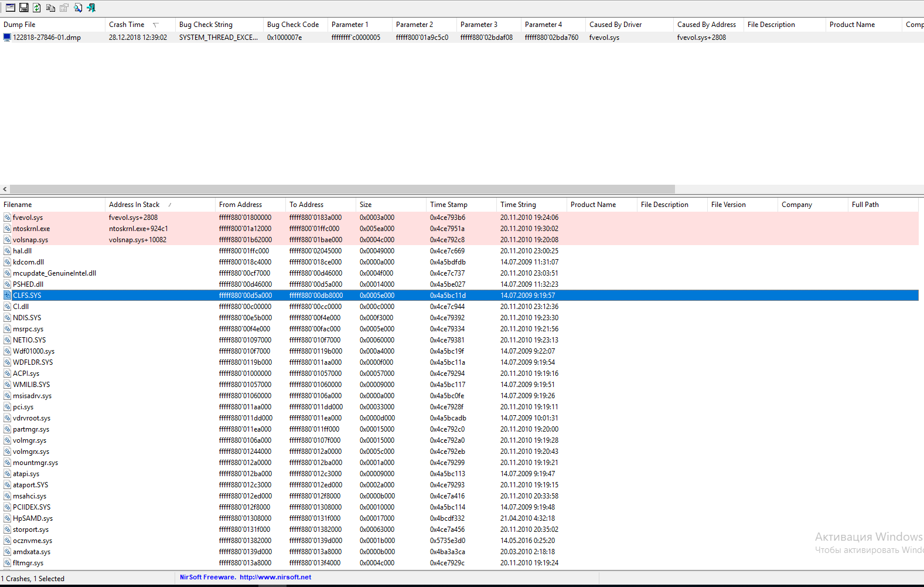Viewport: 924px width, 587px height.
Task: Click the file icon next to CLFS.SYS
Action: click(x=7, y=296)
